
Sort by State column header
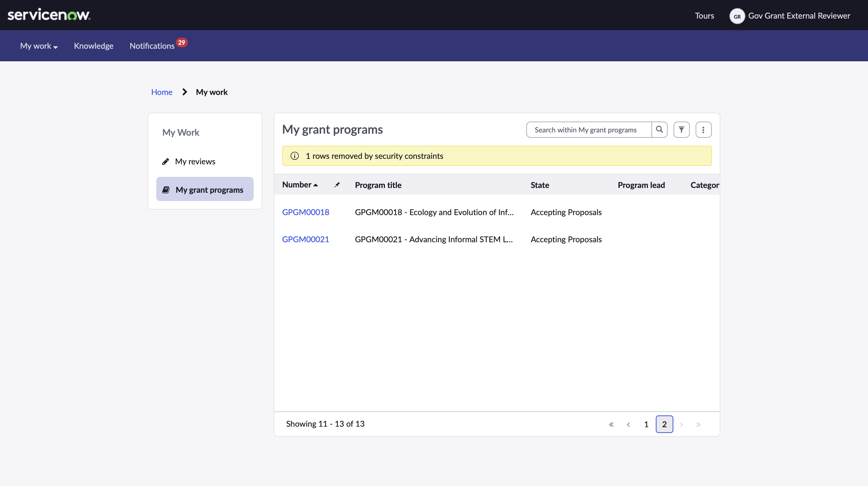[539, 185]
